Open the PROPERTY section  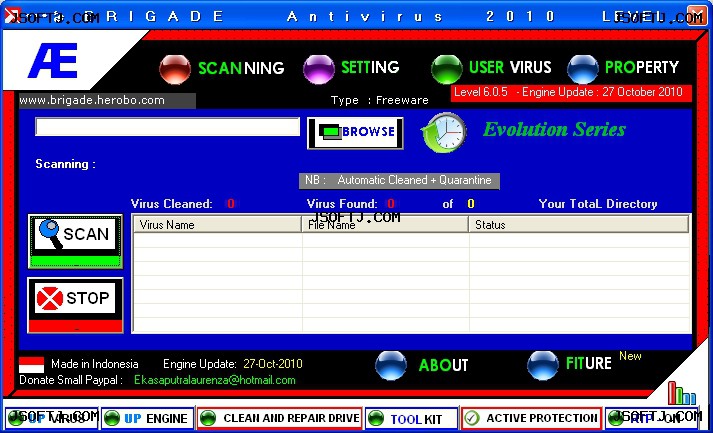[x=642, y=67]
